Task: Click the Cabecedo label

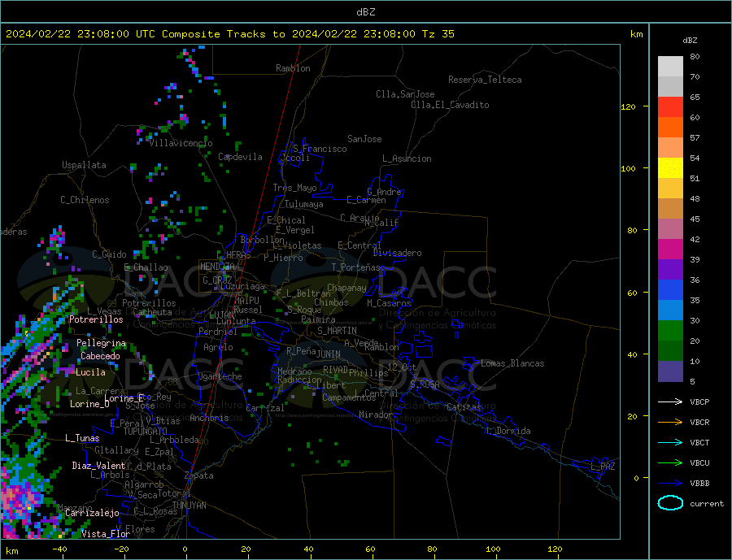Action: point(100,356)
